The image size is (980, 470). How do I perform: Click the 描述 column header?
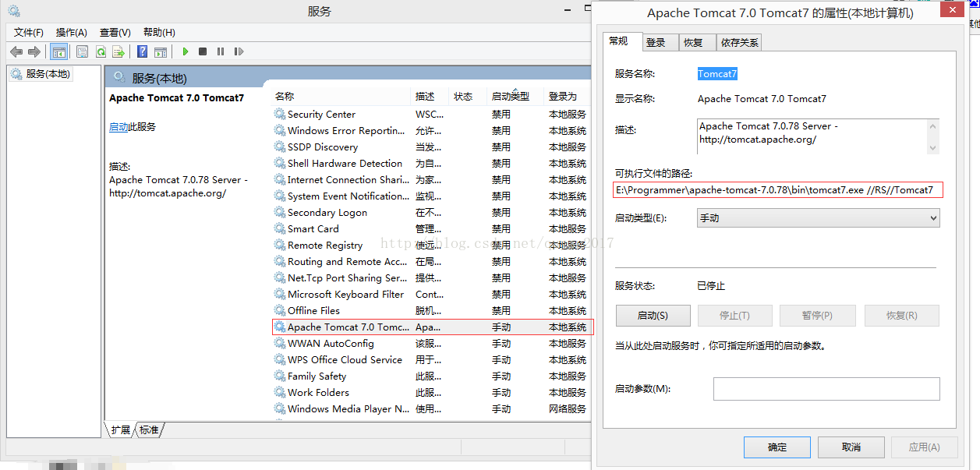pos(430,96)
